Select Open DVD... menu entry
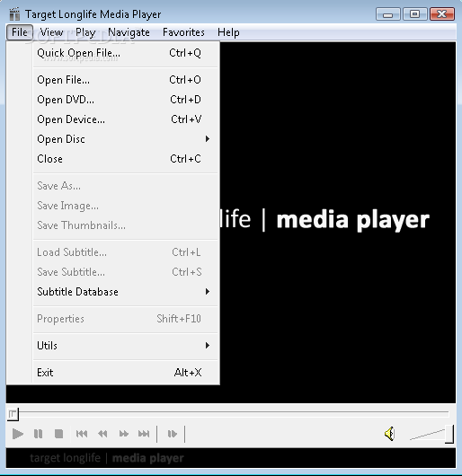 click(126, 100)
